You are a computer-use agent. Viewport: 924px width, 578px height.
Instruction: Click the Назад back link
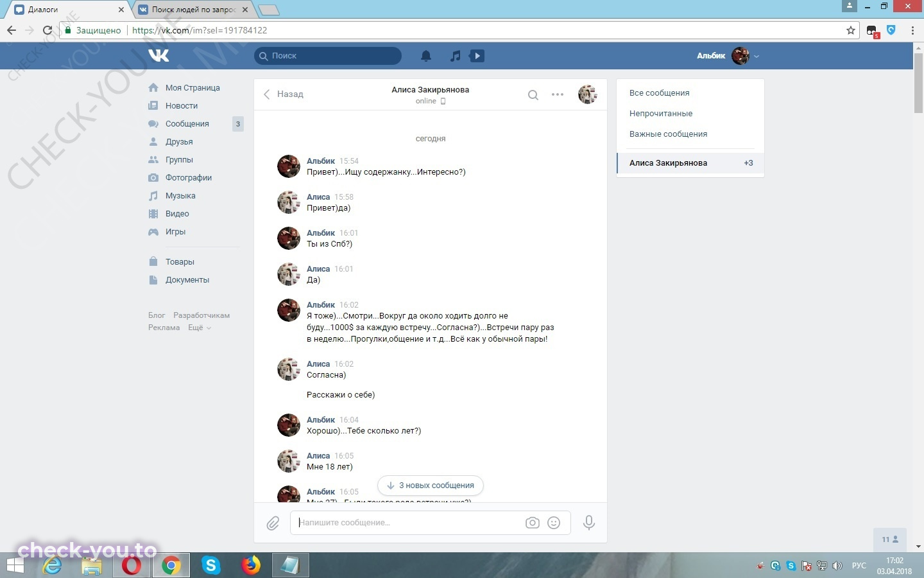(283, 94)
